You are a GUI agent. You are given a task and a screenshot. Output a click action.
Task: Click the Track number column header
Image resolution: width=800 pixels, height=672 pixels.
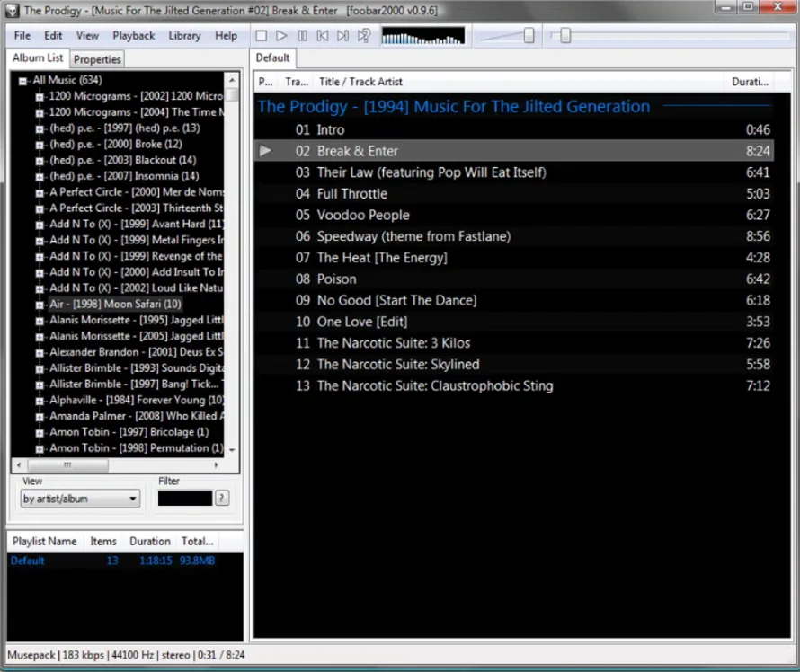click(x=297, y=82)
